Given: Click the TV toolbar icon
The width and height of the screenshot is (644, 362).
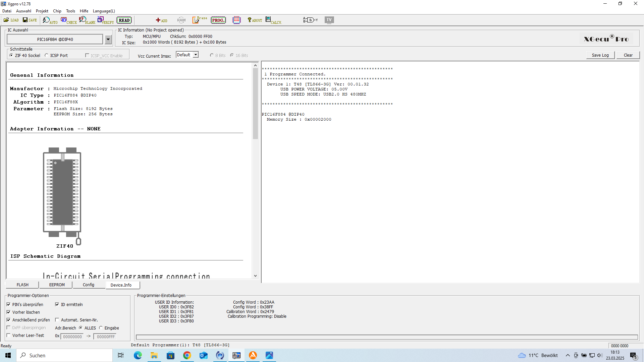Looking at the screenshot, I should coord(329,20).
